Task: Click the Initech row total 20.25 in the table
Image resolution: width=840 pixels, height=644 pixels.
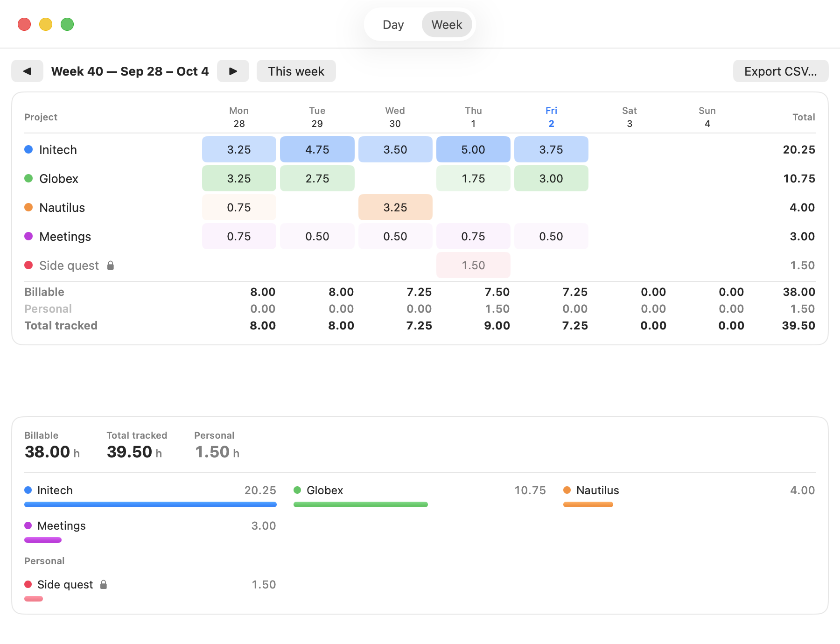Action: (799, 150)
